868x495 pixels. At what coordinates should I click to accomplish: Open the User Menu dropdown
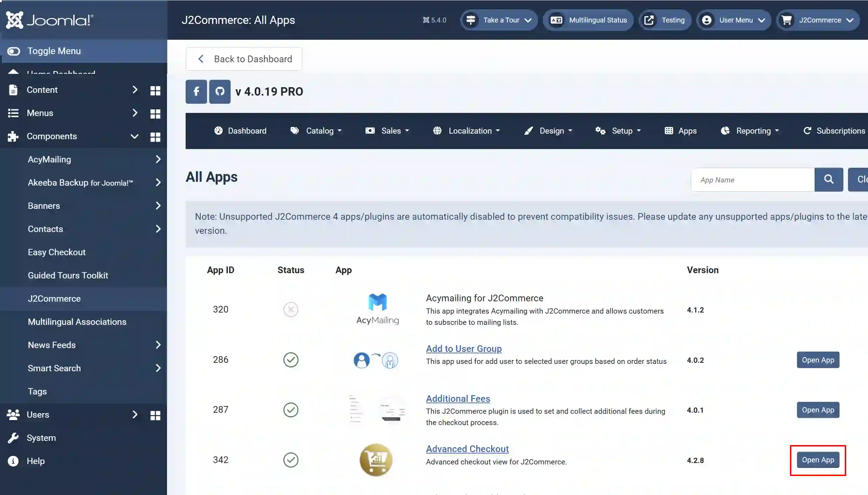tap(733, 20)
